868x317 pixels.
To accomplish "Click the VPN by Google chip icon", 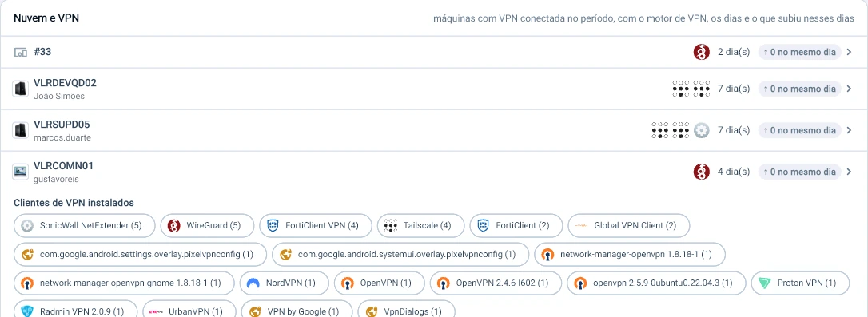I will pyautogui.click(x=255, y=312).
